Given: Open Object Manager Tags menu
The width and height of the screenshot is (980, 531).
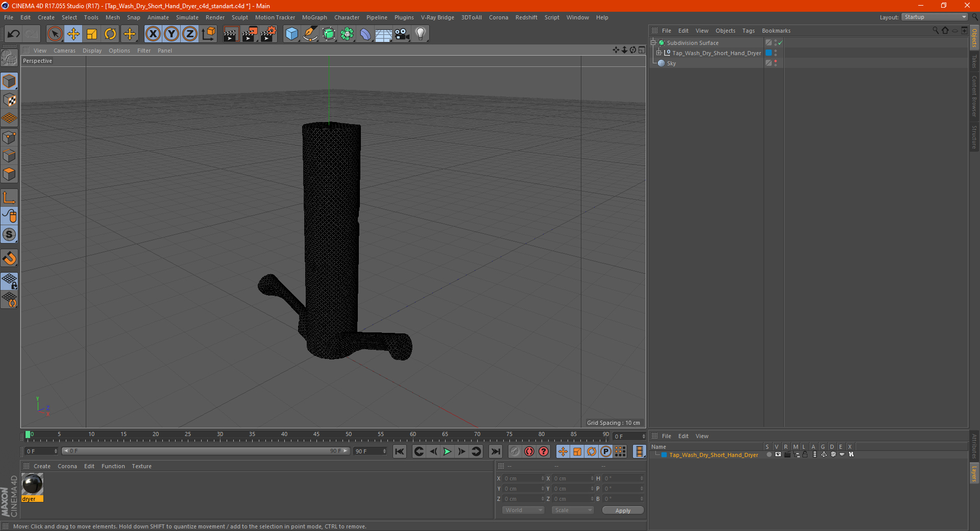Looking at the screenshot, I should pos(748,31).
